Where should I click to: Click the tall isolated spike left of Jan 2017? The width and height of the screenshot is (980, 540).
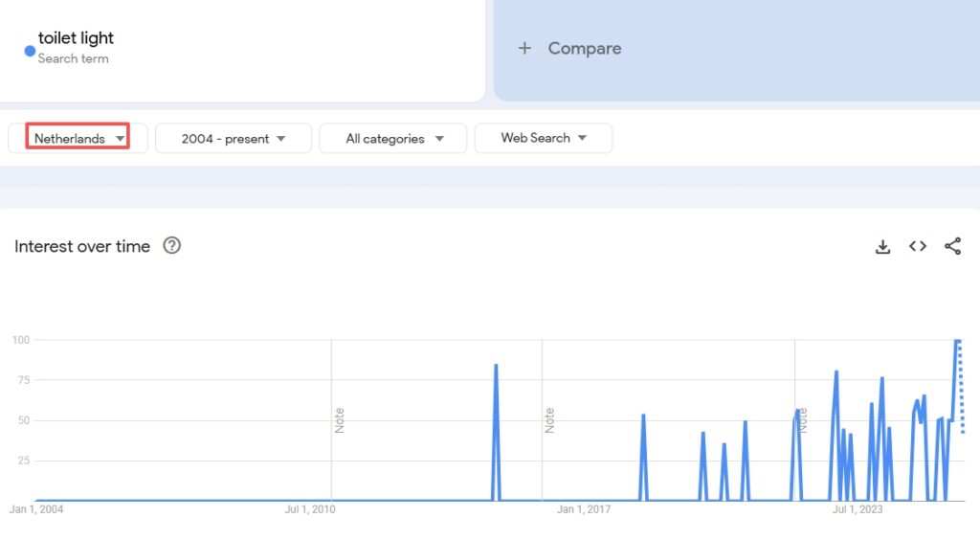pos(496,366)
